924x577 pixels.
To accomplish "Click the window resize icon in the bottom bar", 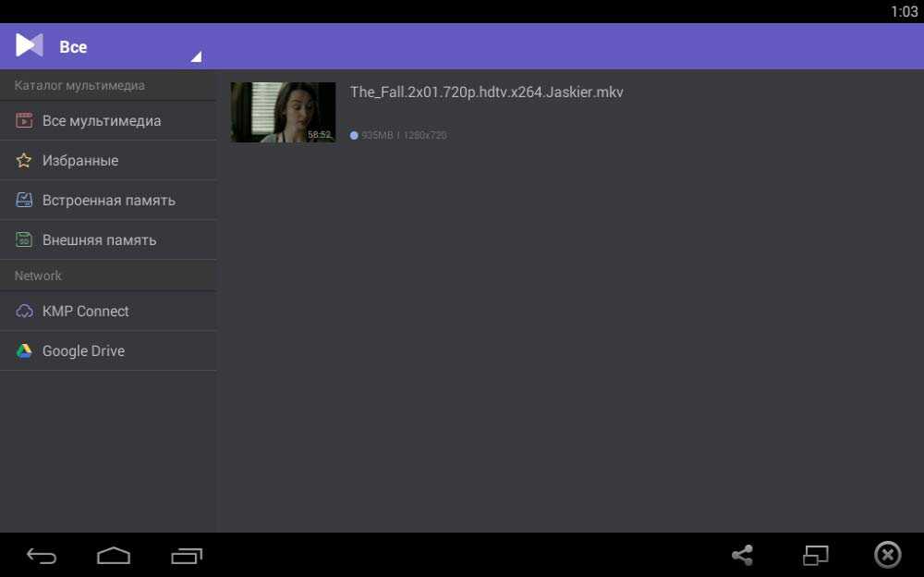I will click(816, 555).
